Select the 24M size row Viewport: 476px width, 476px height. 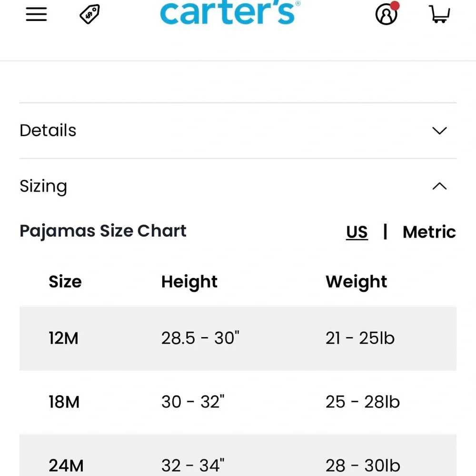coord(238,455)
